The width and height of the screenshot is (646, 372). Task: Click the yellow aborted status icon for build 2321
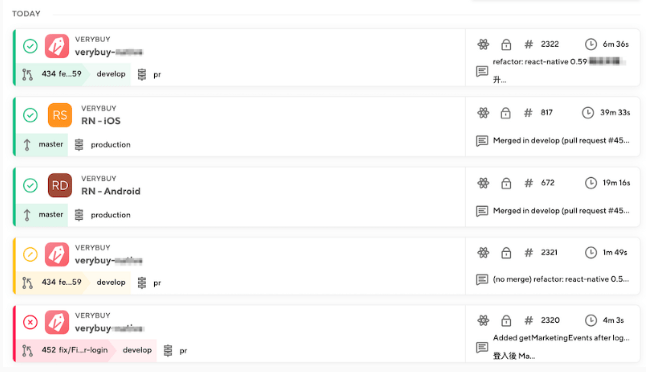tap(30, 254)
